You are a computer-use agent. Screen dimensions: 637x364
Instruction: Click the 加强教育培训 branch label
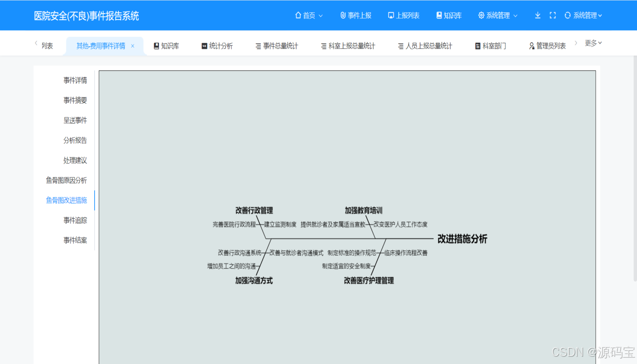coord(364,211)
